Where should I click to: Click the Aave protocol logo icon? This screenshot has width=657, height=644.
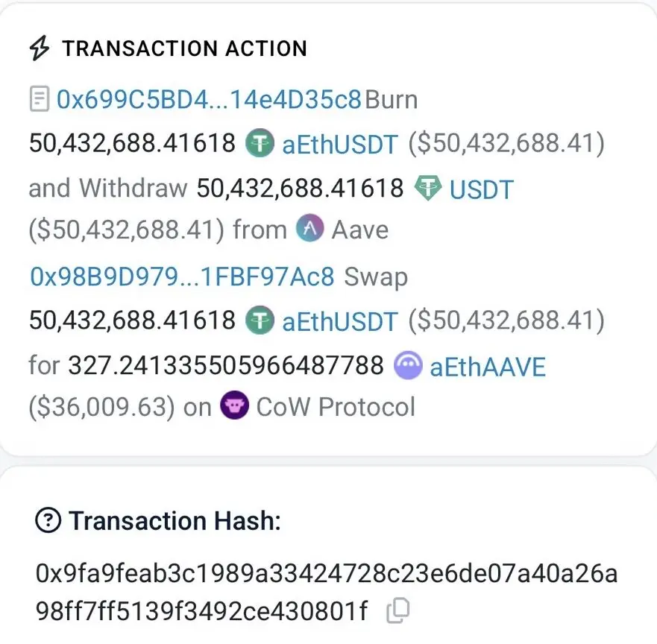pyautogui.click(x=309, y=228)
